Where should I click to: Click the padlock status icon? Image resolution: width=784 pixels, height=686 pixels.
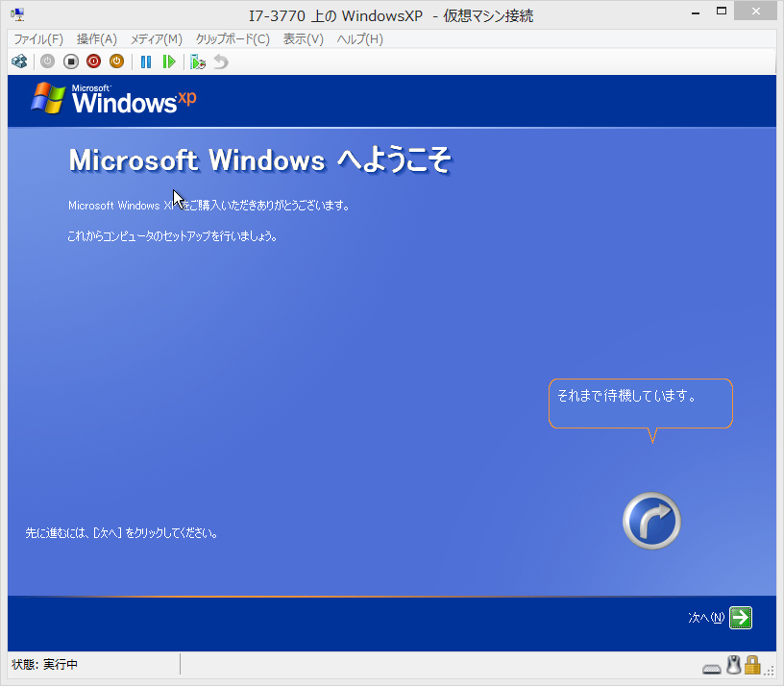coord(752,665)
